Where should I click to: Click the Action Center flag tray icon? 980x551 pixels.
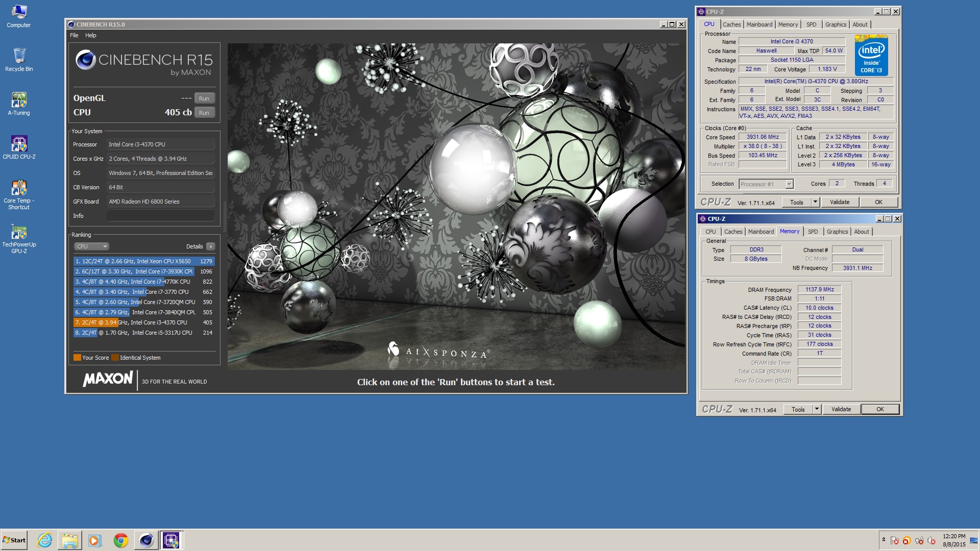pos(895,541)
